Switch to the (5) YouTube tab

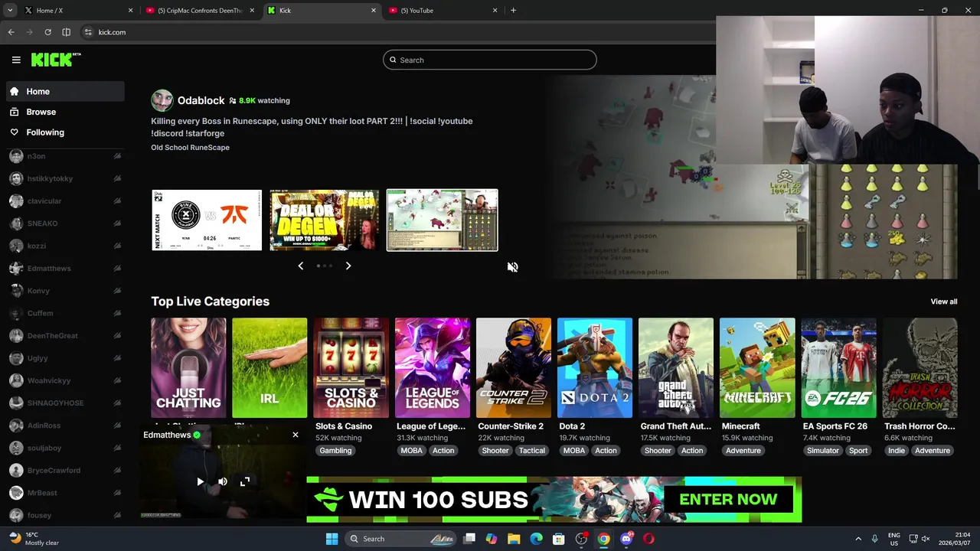444,11
